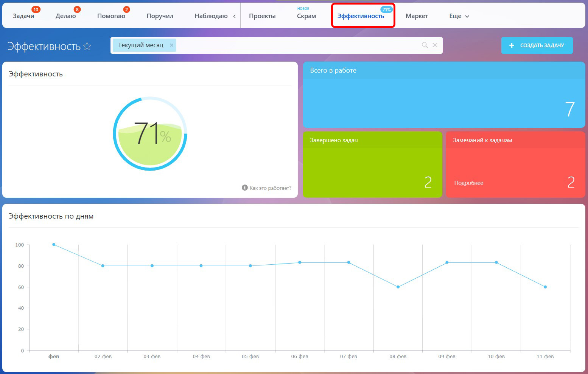Switch to the Делаю tab

pos(65,16)
